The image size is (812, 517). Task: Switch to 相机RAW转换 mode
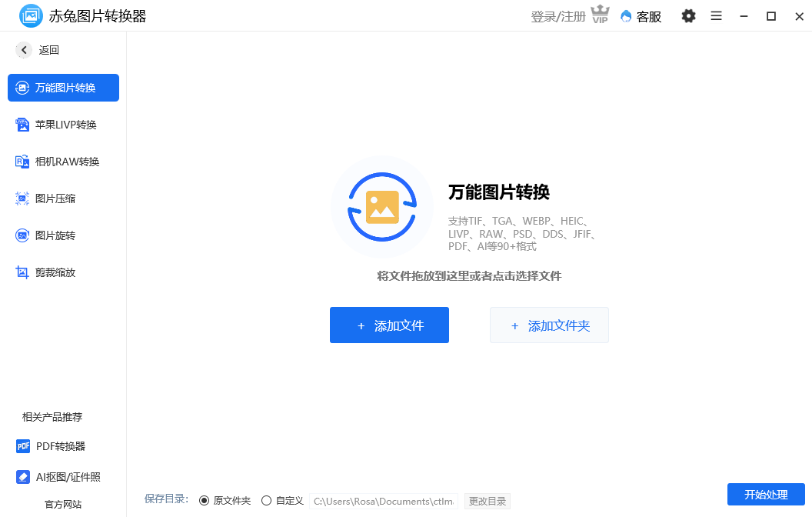point(63,161)
